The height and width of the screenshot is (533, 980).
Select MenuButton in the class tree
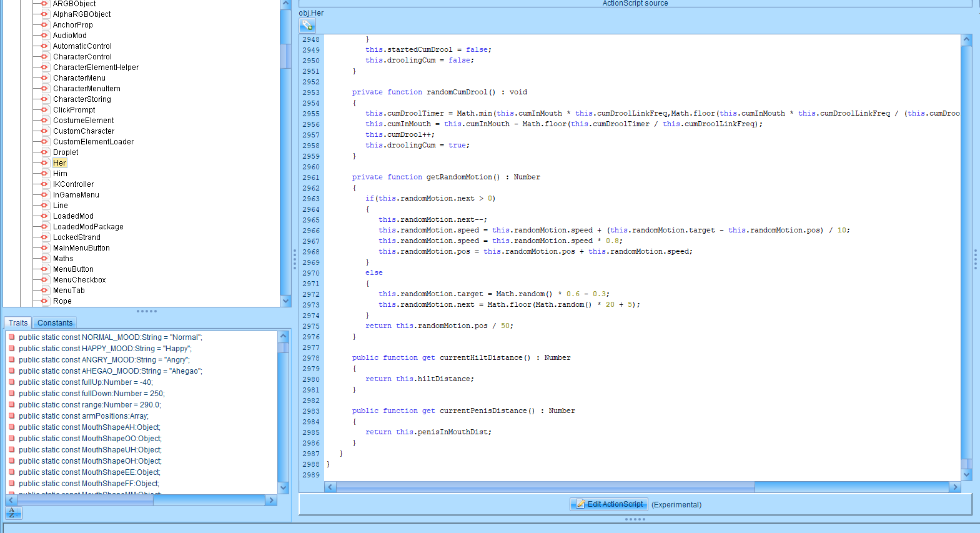pos(73,269)
